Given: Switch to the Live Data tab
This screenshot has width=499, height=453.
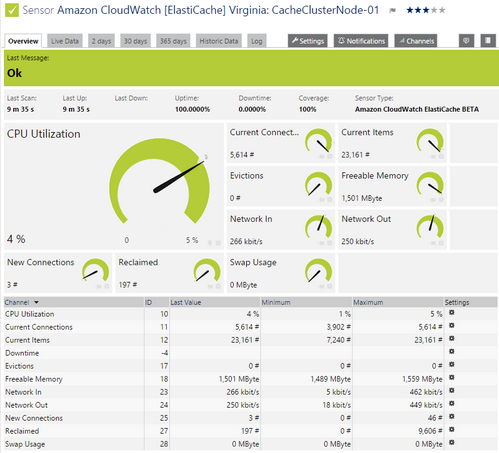Looking at the screenshot, I should pos(65,41).
